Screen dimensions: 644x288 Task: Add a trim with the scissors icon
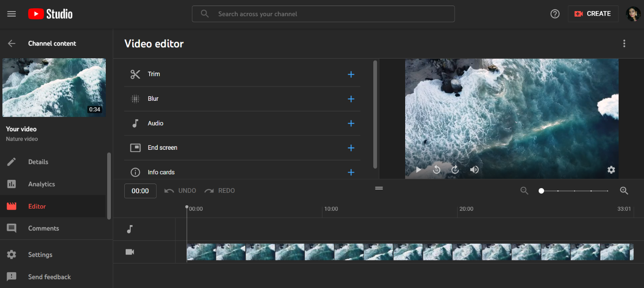(135, 74)
